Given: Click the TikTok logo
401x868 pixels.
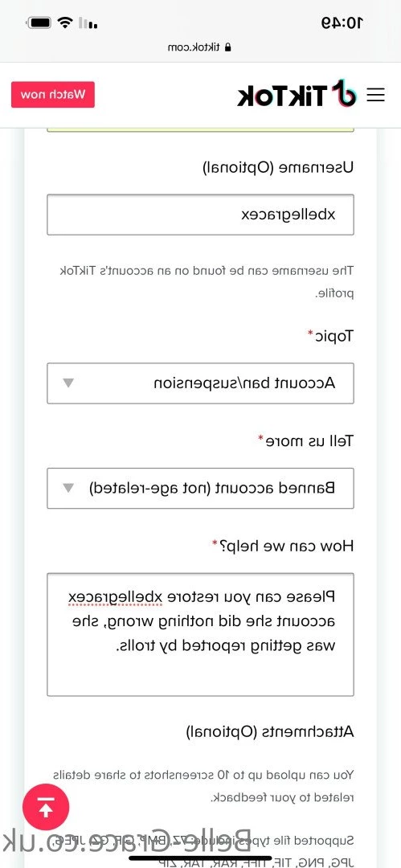Looking at the screenshot, I should 297,93.
